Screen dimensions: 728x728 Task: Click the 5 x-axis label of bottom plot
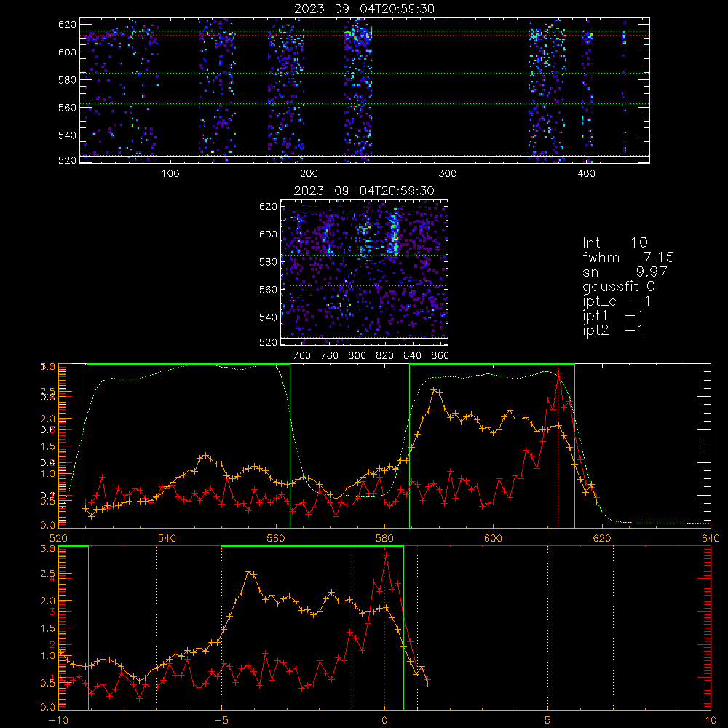point(548,720)
